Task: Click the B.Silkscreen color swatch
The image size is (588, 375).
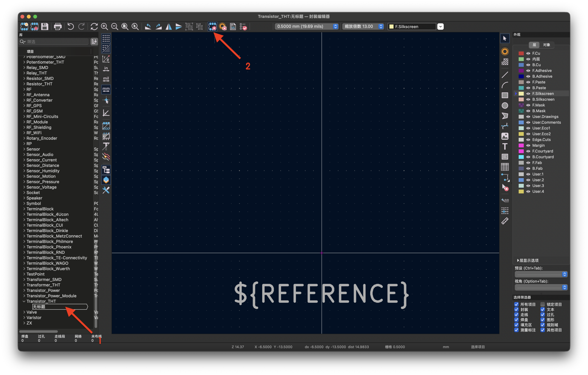Action: click(x=521, y=99)
